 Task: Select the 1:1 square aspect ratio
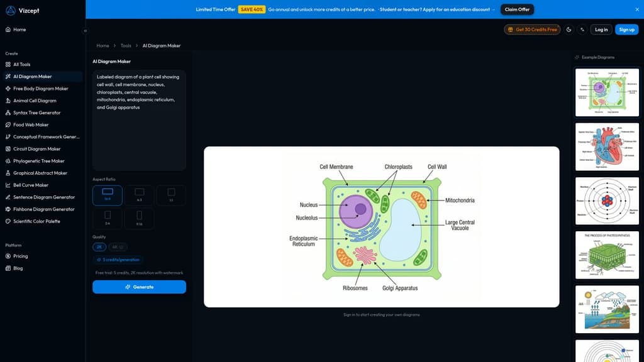[x=171, y=195]
